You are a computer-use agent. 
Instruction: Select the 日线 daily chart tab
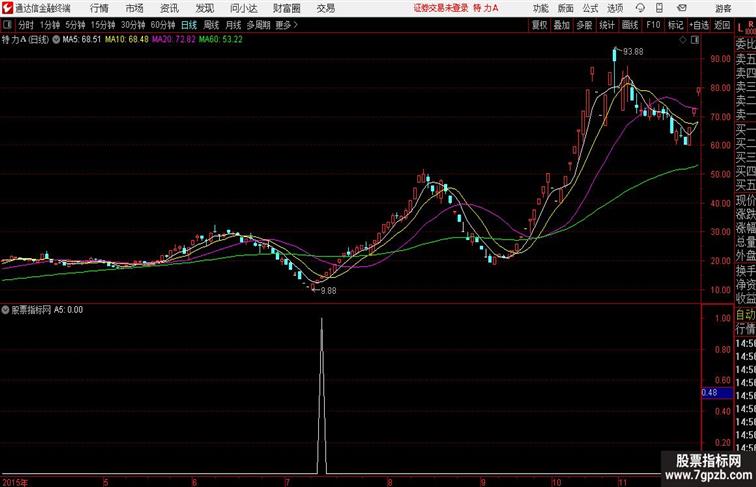[189, 25]
